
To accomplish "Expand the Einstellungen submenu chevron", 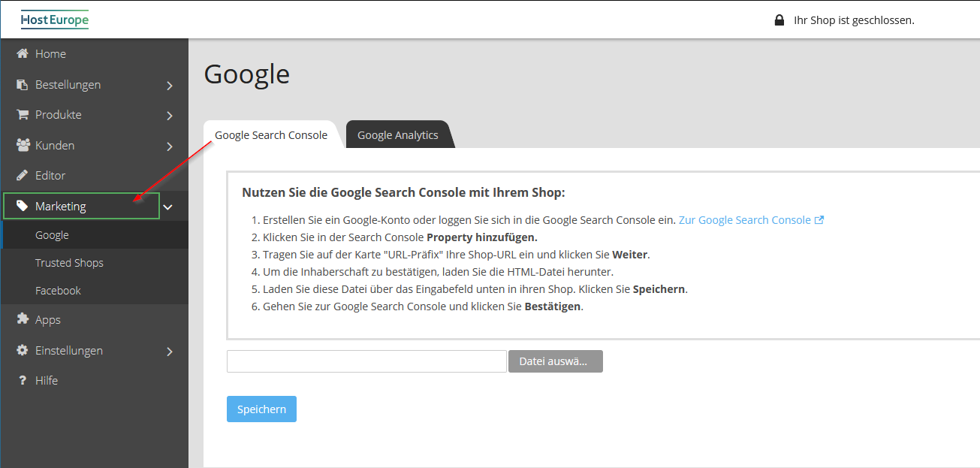I will tap(170, 352).
